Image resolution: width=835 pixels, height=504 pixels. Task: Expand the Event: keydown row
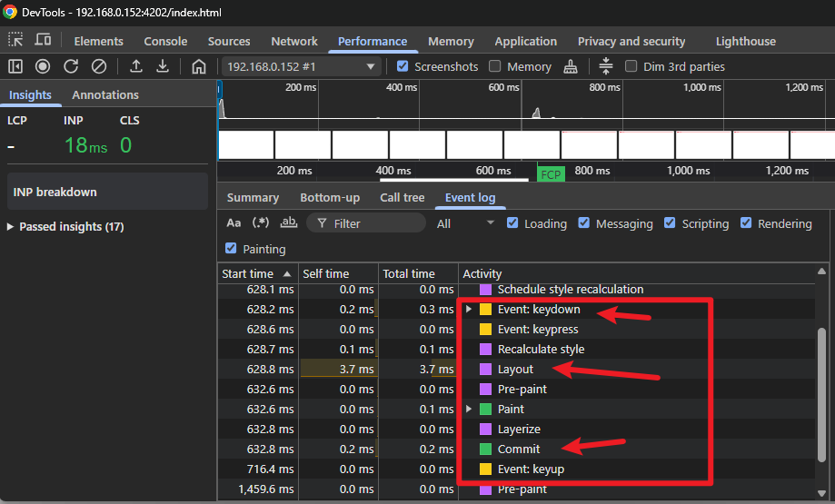(x=469, y=310)
